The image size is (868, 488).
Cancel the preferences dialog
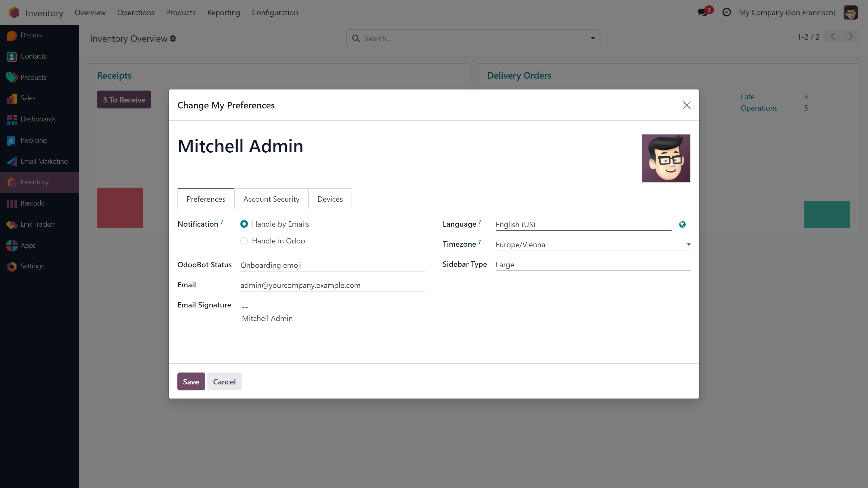[224, 381]
